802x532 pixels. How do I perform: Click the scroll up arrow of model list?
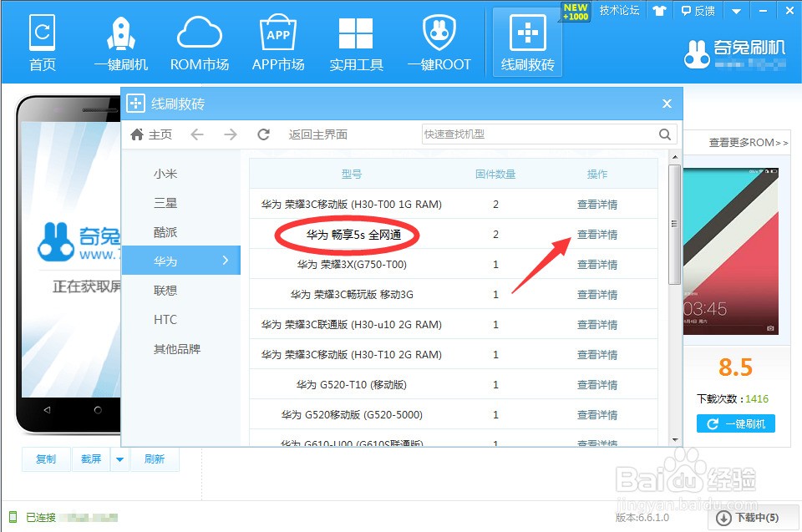[675, 157]
